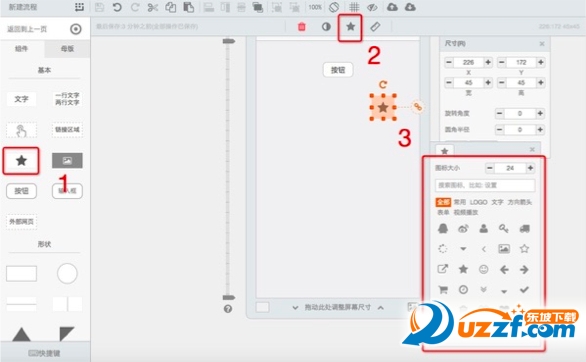Click the cloud upload icon

pyautogui.click(x=392, y=7)
